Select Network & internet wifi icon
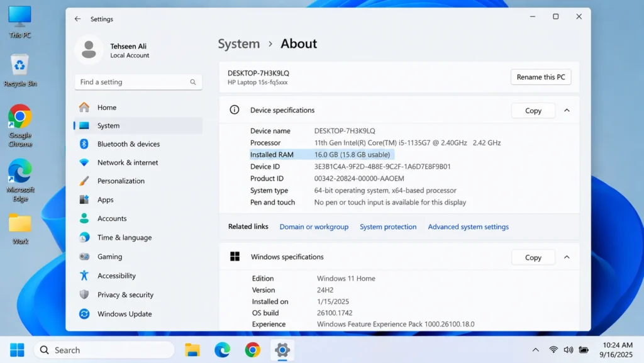644x363 pixels. point(84,162)
